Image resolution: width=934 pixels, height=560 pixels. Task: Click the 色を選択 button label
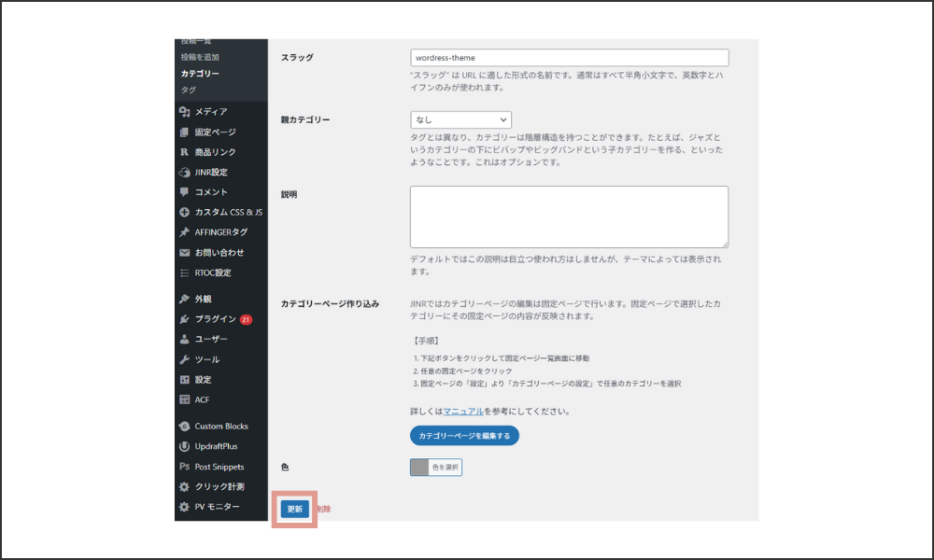[446, 468]
